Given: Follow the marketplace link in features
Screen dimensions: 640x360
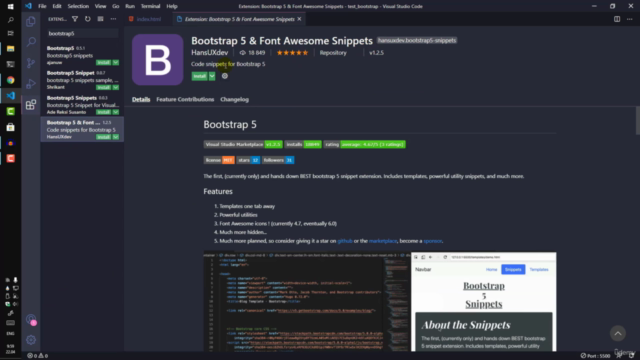Looking at the screenshot, I should coord(383,241).
